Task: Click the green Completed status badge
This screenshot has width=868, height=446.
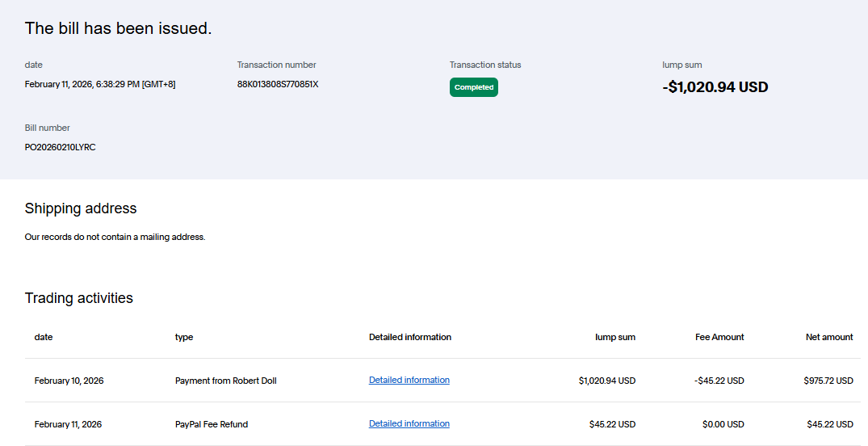Action: point(474,87)
